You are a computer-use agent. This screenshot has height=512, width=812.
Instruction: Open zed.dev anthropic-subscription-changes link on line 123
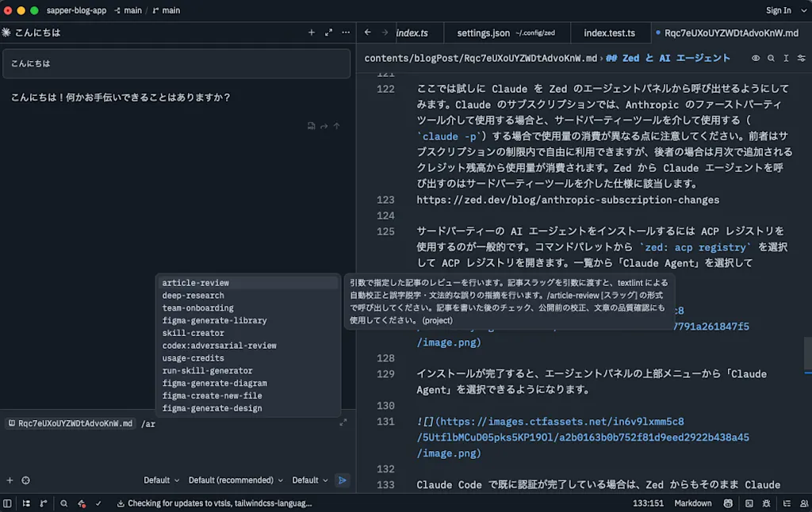pyautogui.click(x=568, y=200)
